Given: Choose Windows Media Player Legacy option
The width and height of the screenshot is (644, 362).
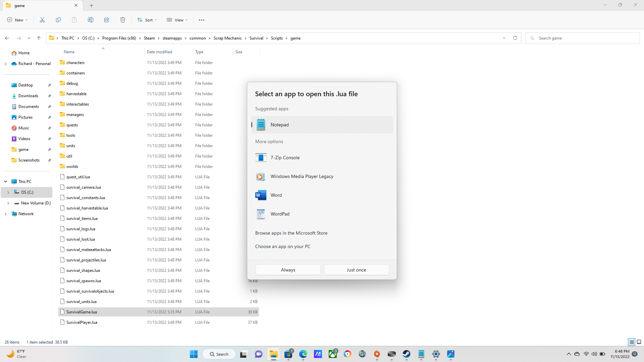Looking at the screenshot, I should [302, 176].
